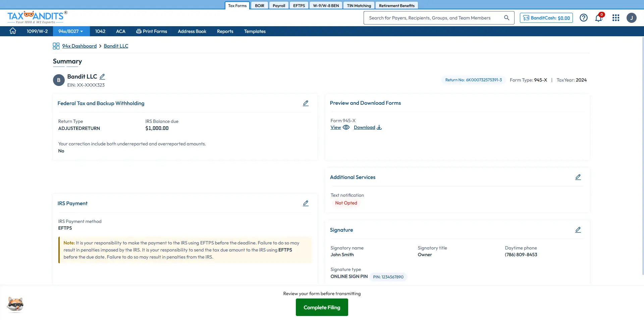Click the search magnifier icon
644x320 pixels.
(x=506, y=18)
